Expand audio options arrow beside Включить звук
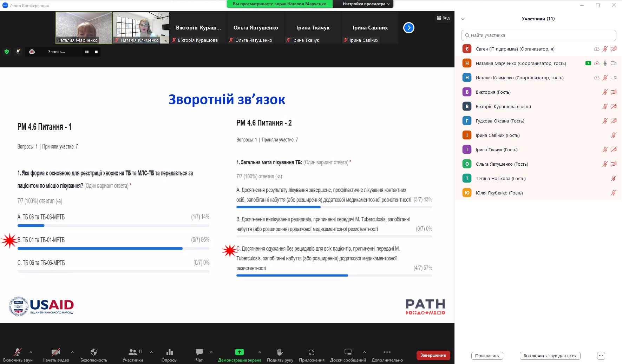The height and width of the screenshot is (364, 622). pyautogui.click(x=31, y=352)
